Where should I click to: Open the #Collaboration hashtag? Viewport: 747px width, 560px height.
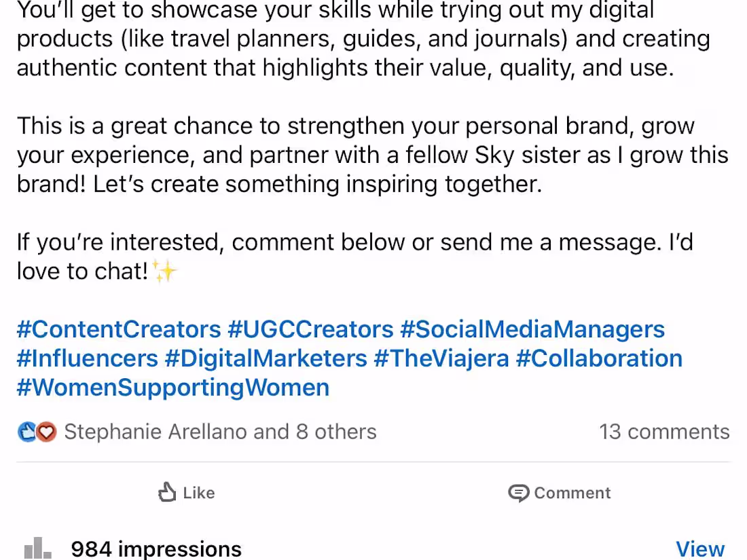tap(600, 358)
